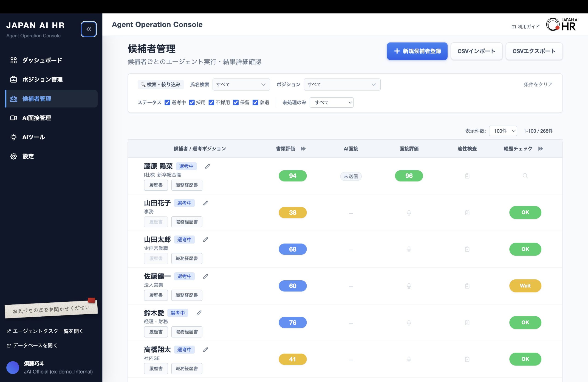This screenshot has height=382, width=588.
Task: Click the JAPAN AI HR logo
Action: (x=562, y=24)
